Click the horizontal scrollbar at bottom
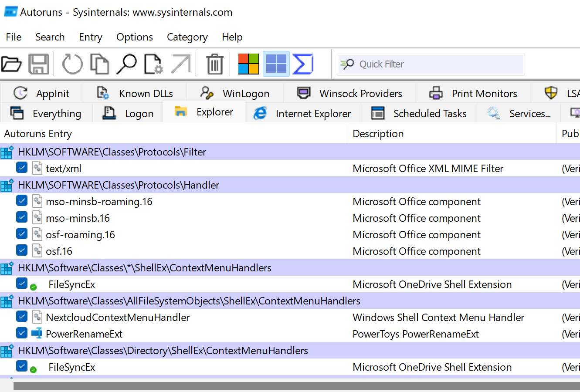The image size is (580, 392). [296, 386]
